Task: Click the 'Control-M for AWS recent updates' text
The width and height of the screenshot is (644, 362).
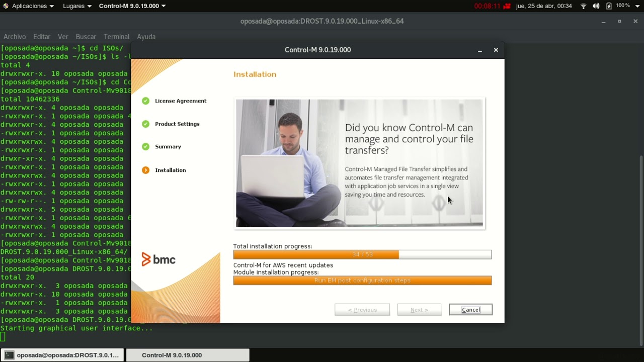Action: (x=283, y=265)
